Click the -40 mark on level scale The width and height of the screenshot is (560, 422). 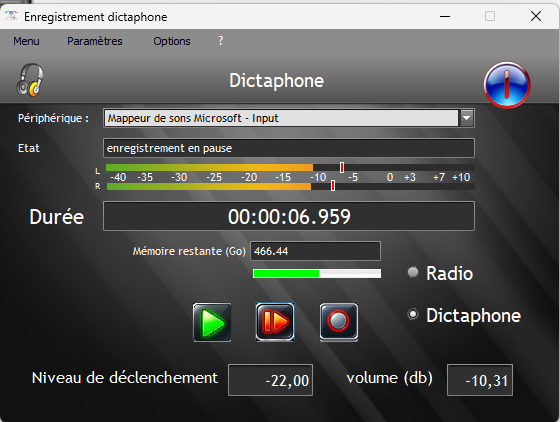[118, 177]
